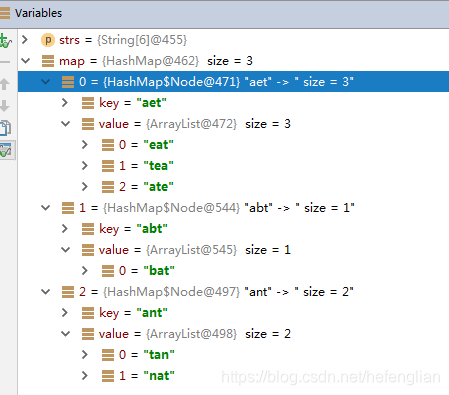Click the "tea" string value
Screen dimensions: 449x395
tap(158, 166)
